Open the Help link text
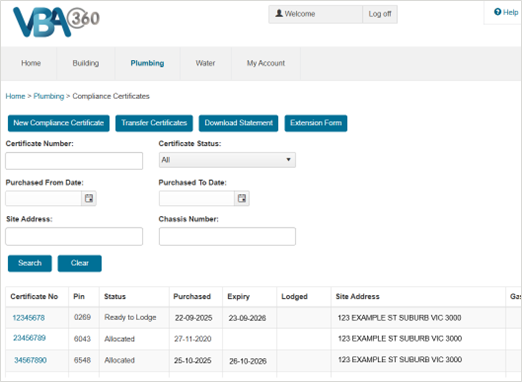 pyautogui.click(x=510, y=12)
